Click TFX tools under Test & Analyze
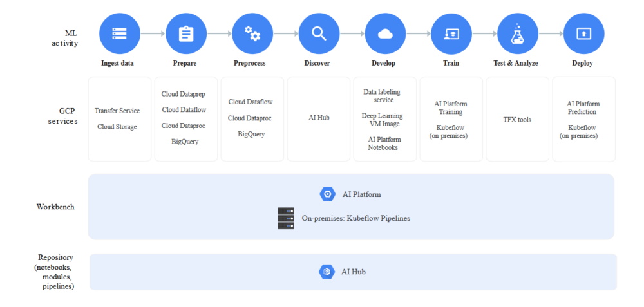Image resolution: width=644 pixels, height=307 pixels. (x=517, y=120)
